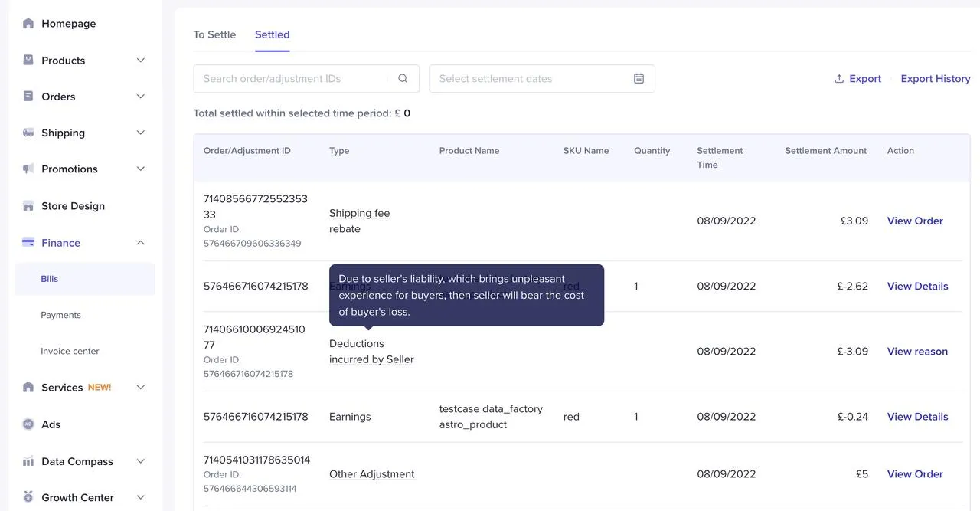Open the calendar icon for settlement dates
980x511 pixels.
pos(639,79)
